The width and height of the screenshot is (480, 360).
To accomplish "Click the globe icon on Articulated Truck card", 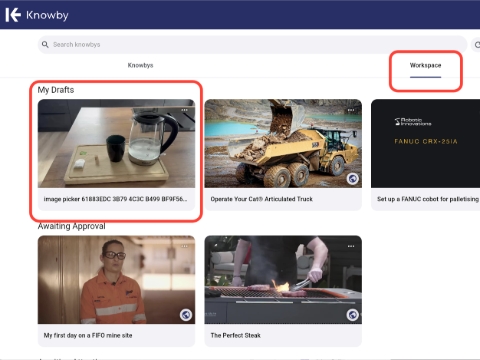I will point(353,179).
